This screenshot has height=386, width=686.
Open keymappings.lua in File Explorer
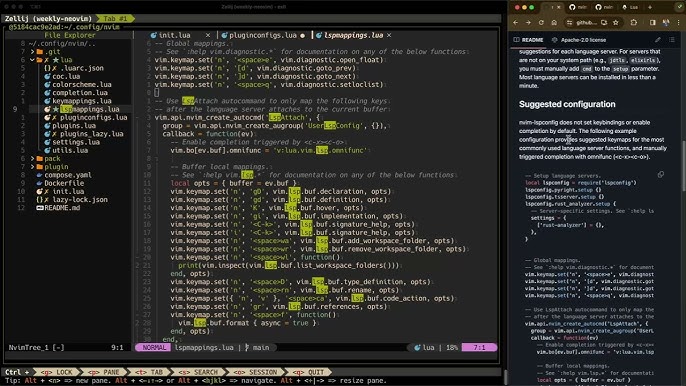click(82, 101)
